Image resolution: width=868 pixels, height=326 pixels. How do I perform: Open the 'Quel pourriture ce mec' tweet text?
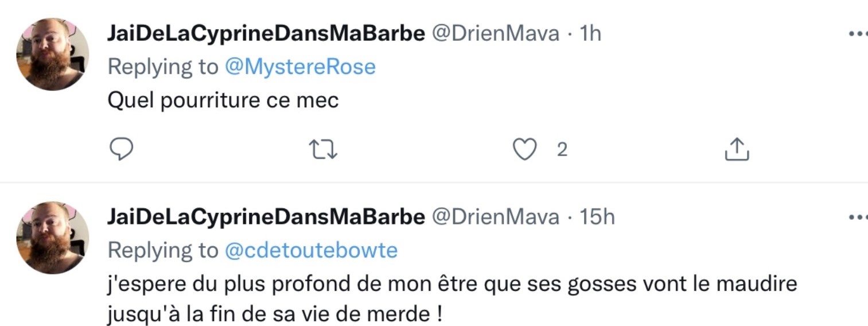click(x=223, y=101)
